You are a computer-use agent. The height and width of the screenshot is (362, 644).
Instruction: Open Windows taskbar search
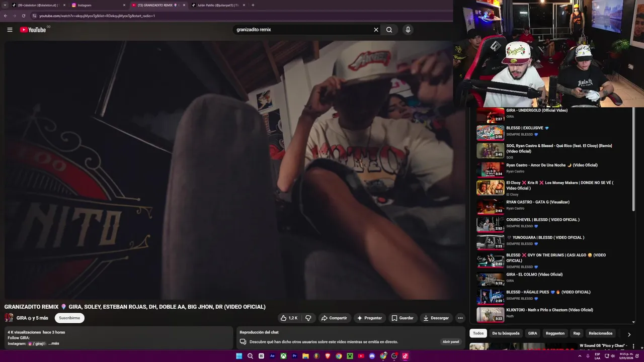pos(250,356)
